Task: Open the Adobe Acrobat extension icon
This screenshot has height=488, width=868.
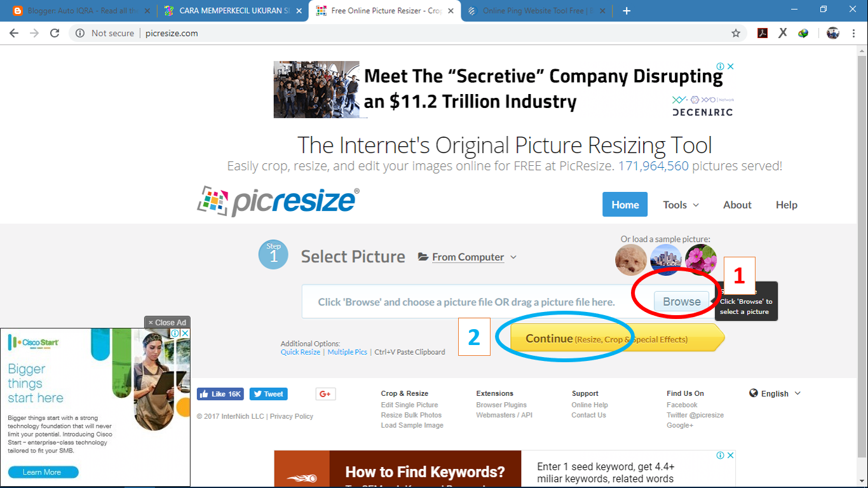Action: 762,32
